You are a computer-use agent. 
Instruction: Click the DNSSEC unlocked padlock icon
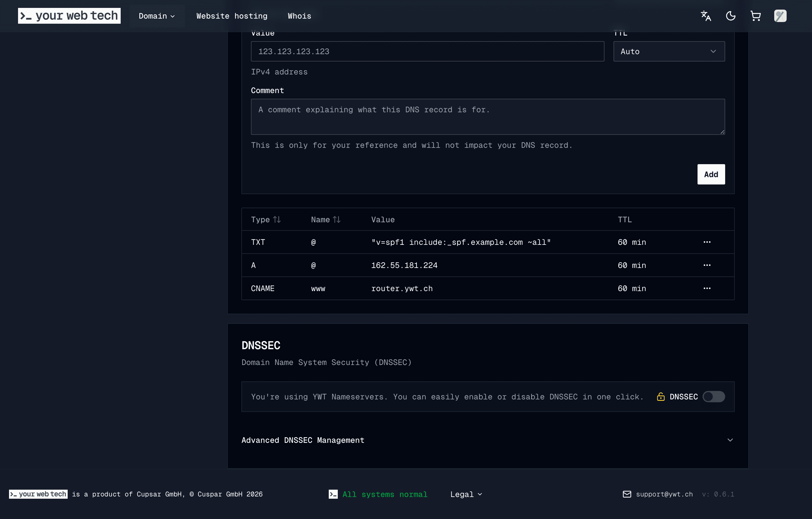pos(661,397)
